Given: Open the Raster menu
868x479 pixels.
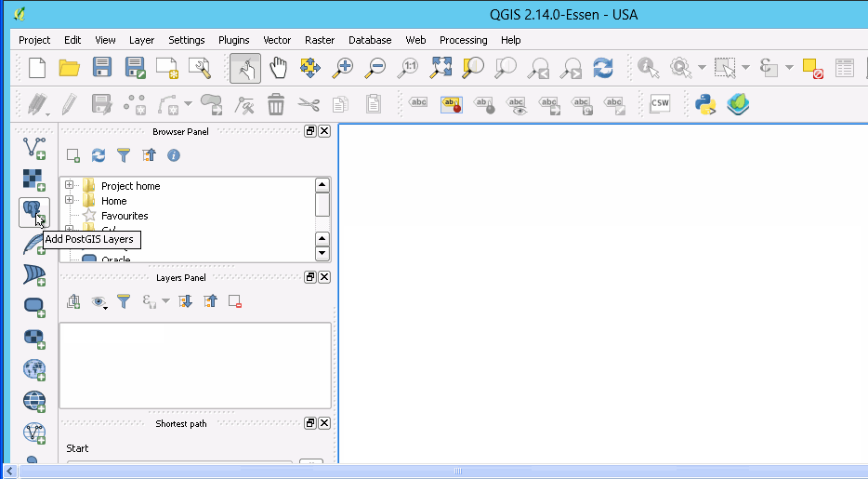Looking at the screenshot, I should click(320, 40).
